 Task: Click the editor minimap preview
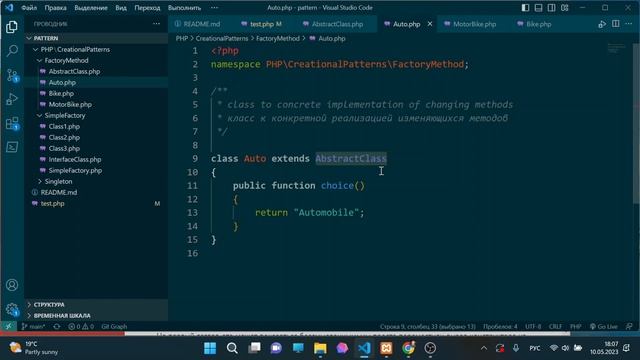[x=616, y=48]
